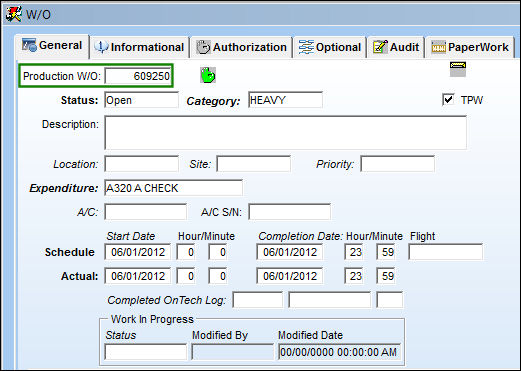This screenshot has height=371, width=521.
Task: Click the Production W/O number field
Action: [138, 76]
